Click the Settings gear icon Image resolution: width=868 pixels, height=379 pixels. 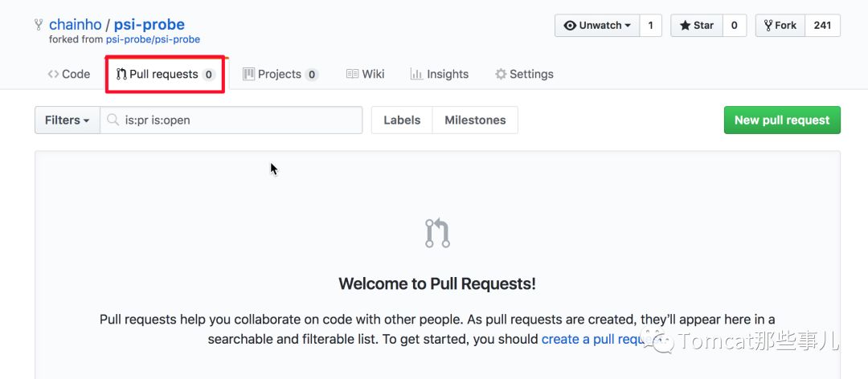click(501, 74)
